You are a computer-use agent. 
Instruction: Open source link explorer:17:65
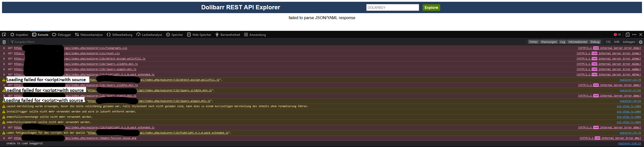click(x=630, y=90)
